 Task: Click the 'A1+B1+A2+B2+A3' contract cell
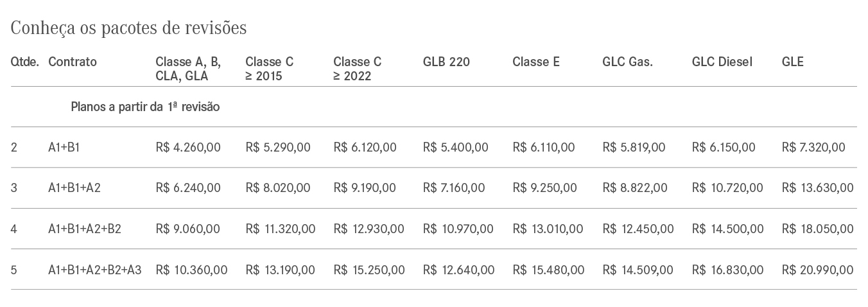pos(95,270)
